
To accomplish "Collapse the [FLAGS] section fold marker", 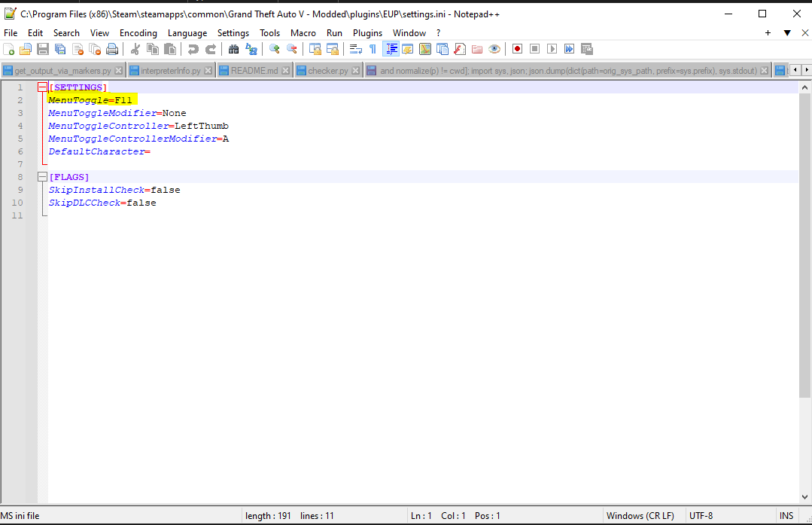I will 42,177.
